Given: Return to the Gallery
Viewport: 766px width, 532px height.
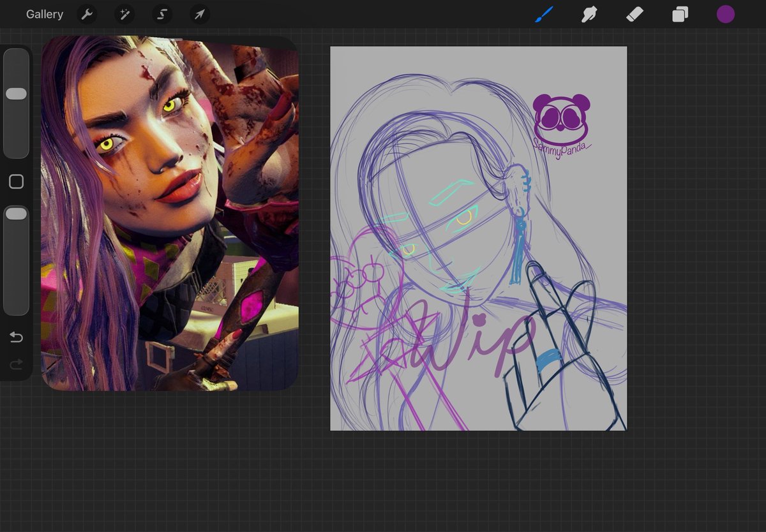Looking at the screenshot, I should [45, 14].
